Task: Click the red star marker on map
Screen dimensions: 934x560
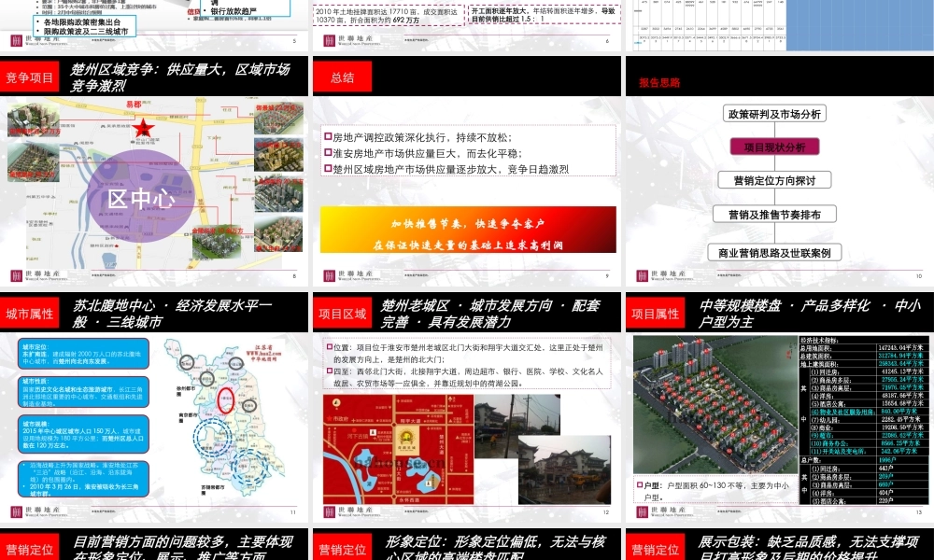Action: click(x=143, y=129)
